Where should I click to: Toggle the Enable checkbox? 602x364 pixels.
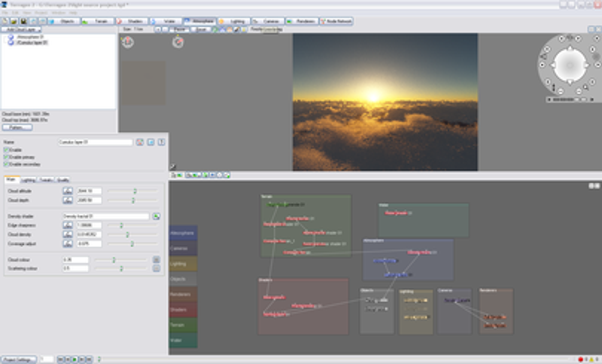click(x=6, y=150)
